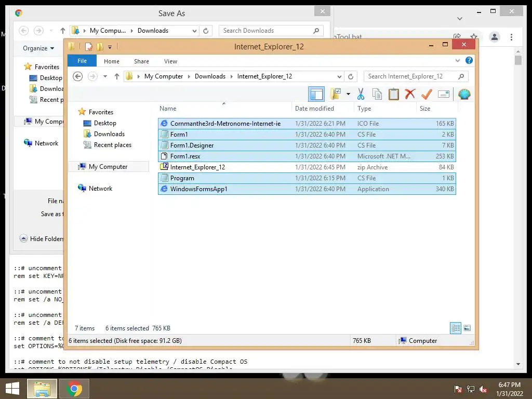
Task: Click new folder icon in Explorer title bar
Action: pos(100,47)
